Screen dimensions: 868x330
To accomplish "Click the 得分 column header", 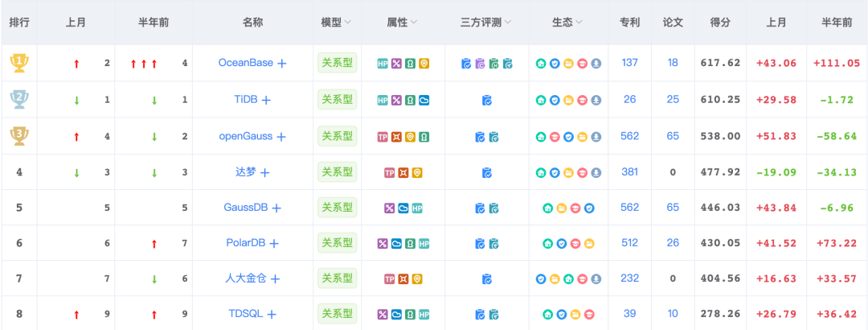I will [720, 23].
